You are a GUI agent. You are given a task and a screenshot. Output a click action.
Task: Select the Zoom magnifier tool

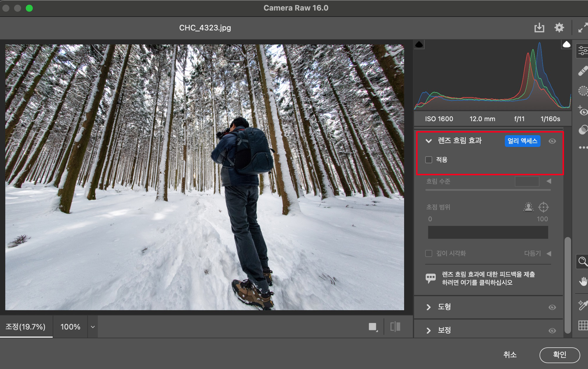point(583,261)
